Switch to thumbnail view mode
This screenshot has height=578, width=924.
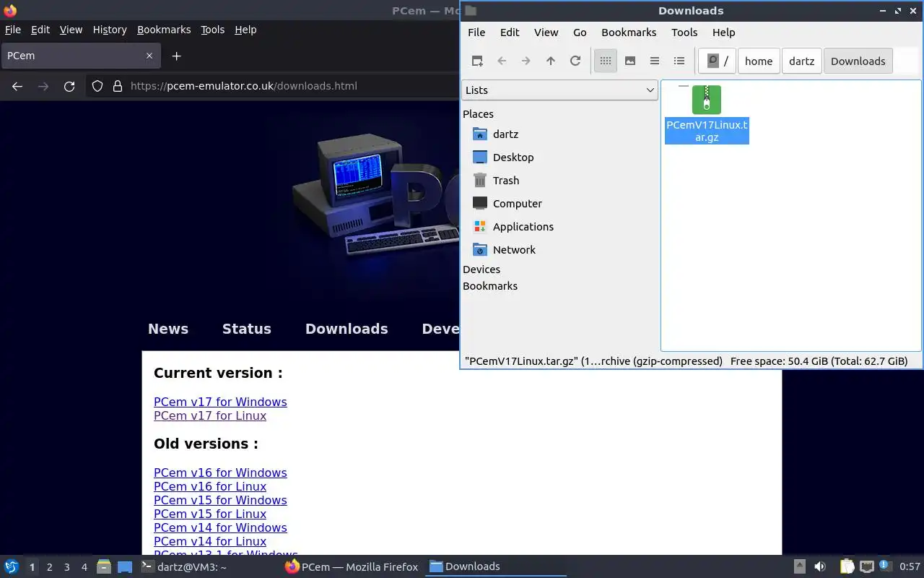630,61
